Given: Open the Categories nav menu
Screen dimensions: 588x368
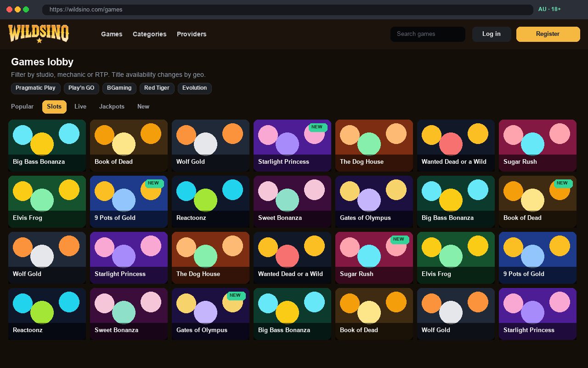Looking at the screenshot, I should click(150, 34).
